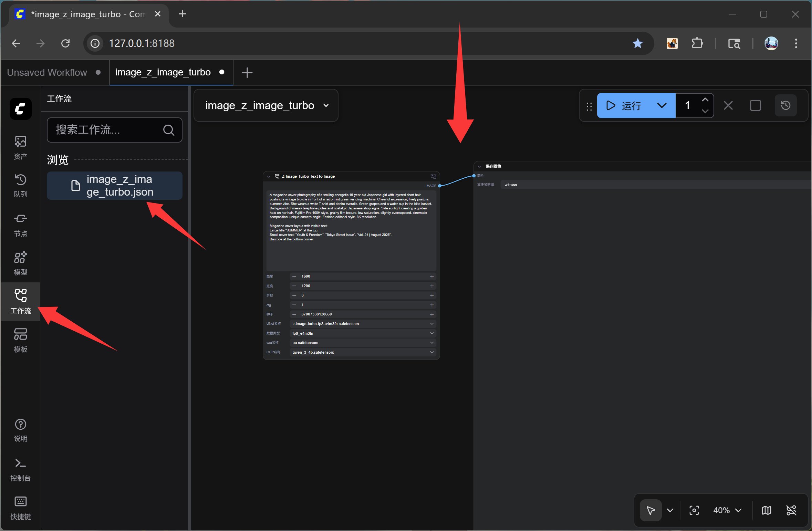Toggle the minimap in canvas toolbar
812x531 pixels.
click(x=766, y=510)
